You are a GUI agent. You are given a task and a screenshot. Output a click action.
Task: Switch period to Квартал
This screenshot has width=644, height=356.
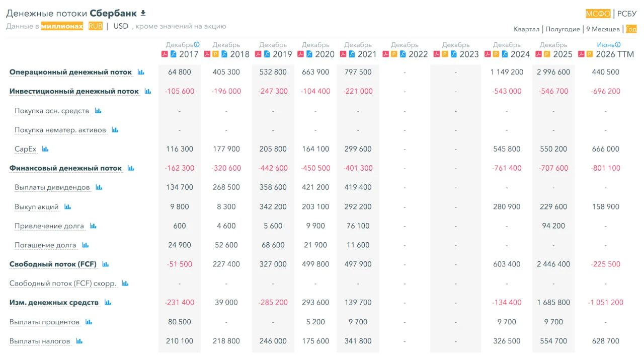click(527, 29)
